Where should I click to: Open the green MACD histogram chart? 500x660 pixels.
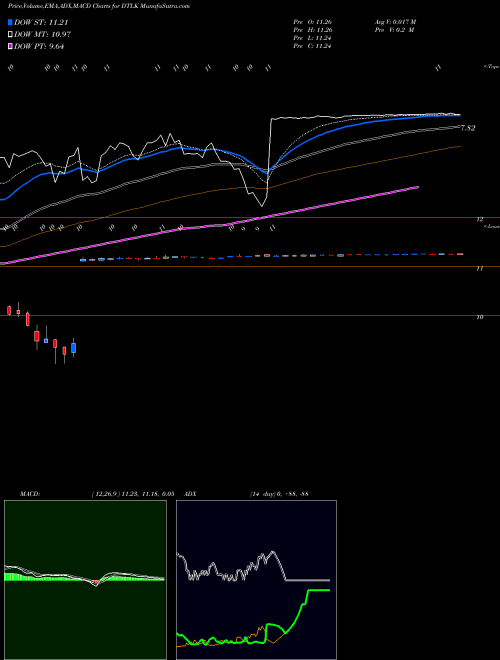[x=85, y=580]
